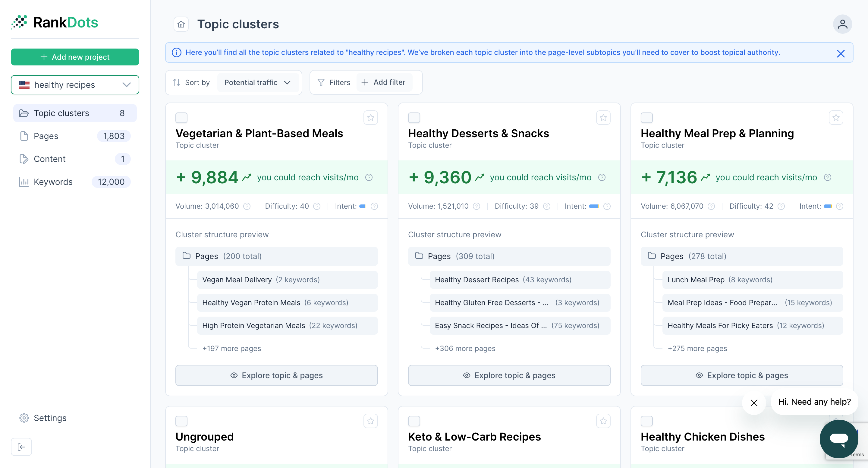
Task: Click the logout icon at sidebar bottom
Action: [x=21, y=447]
